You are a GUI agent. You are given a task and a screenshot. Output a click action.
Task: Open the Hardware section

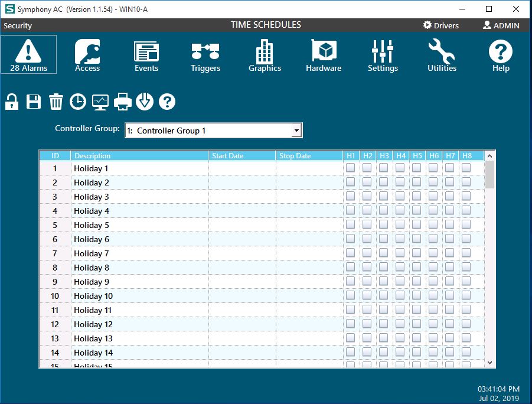point(324,56)
